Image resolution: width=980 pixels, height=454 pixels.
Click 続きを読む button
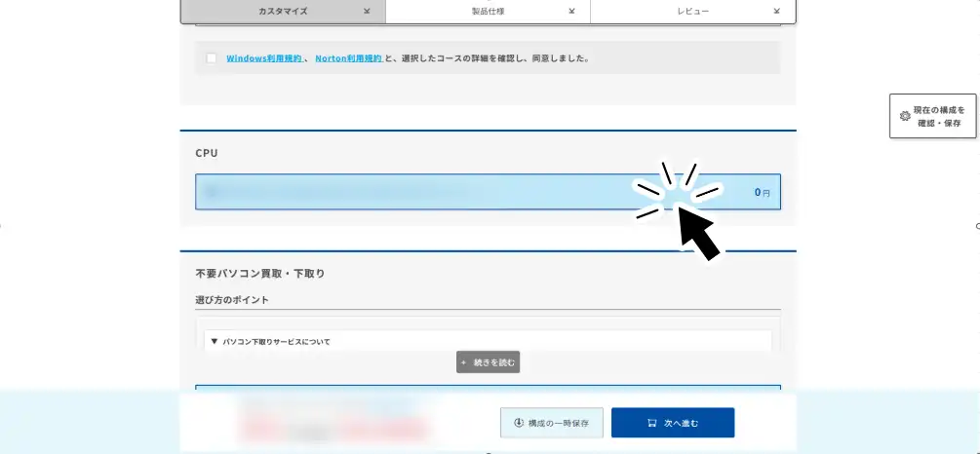coord(488,362)
